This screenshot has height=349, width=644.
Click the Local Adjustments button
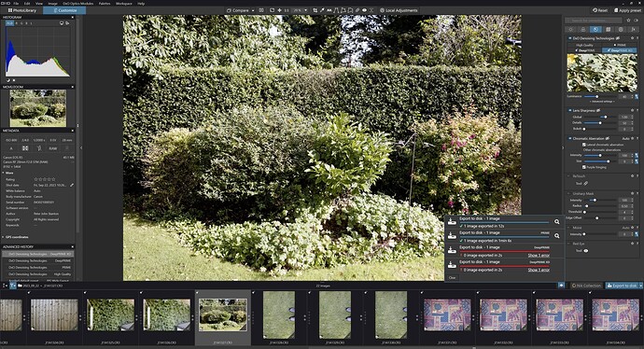point(399,10)
